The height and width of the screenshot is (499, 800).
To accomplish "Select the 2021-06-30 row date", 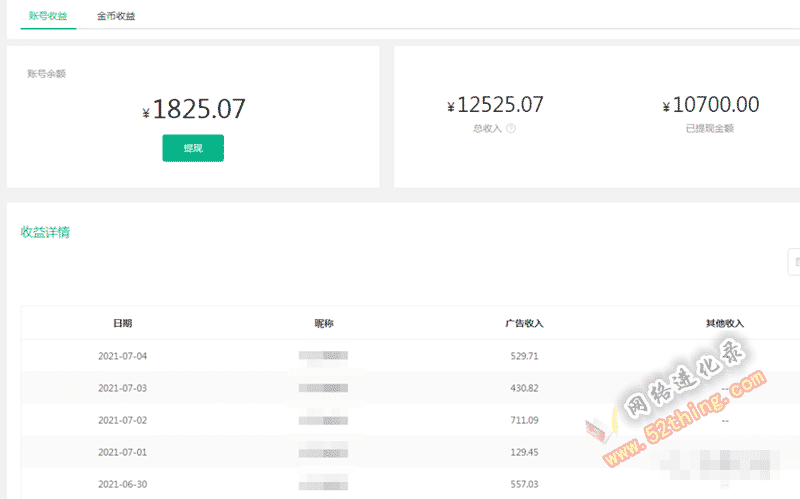I will tap(122, 484).
